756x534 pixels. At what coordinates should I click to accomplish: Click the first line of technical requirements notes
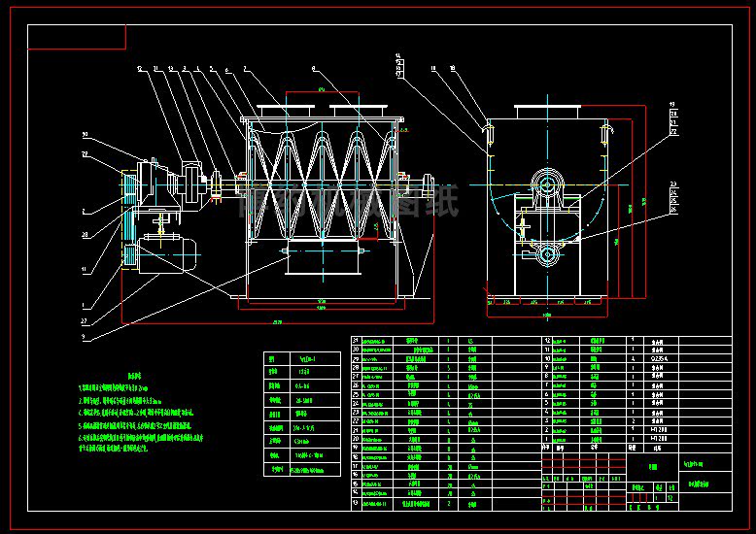click(x=114, y=388)
